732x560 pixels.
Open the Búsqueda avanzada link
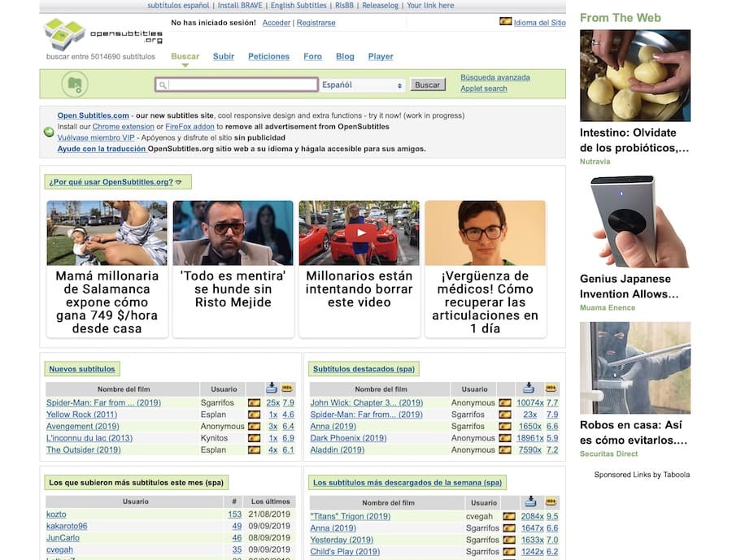pos(495,78)
